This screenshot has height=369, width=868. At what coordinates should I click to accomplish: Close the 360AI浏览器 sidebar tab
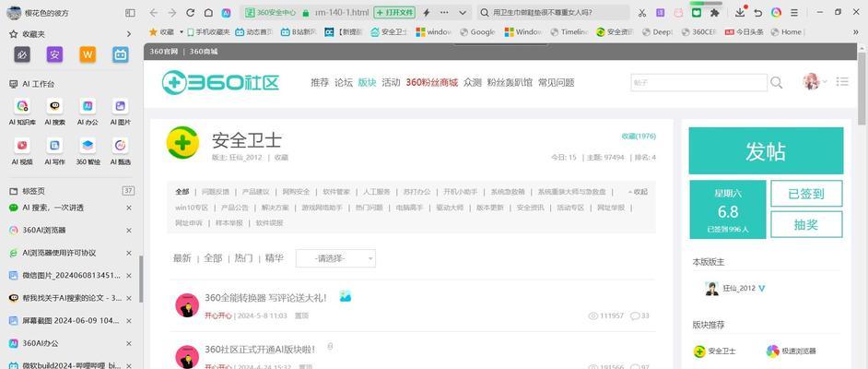tap(128, 230)
